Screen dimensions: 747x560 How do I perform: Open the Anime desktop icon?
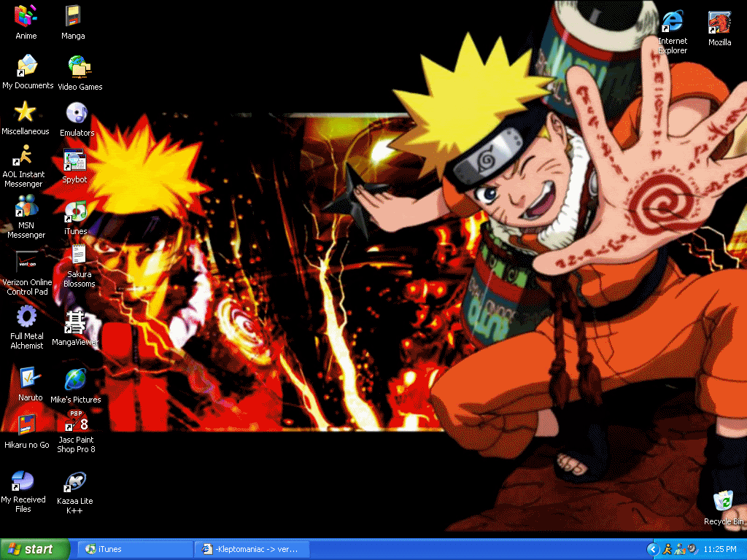[x=26, y=16]
